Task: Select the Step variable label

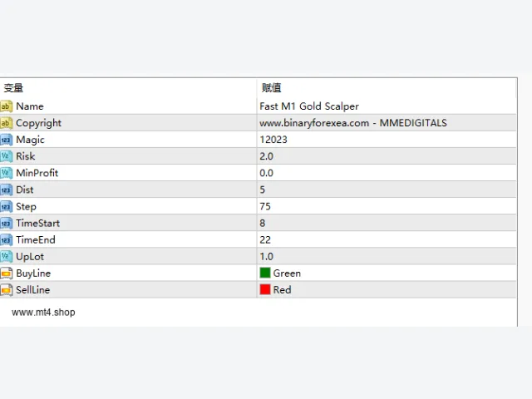Action: click(x=26, y=207)
